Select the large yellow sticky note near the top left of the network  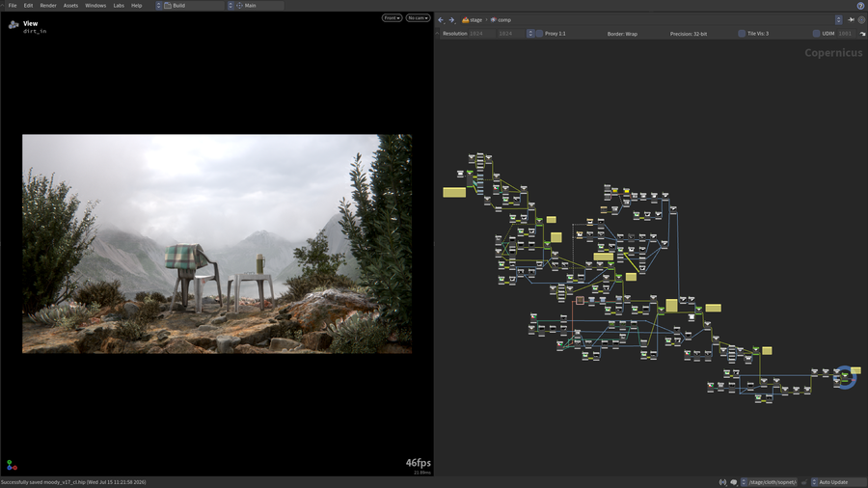click(x=454, y=192)
